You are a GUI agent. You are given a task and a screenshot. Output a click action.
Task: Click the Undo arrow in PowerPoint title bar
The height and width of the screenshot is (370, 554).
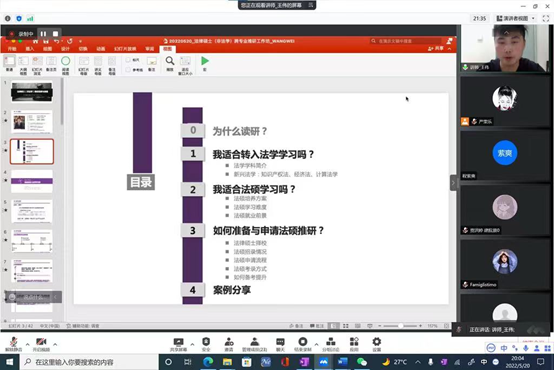[57, 41]
